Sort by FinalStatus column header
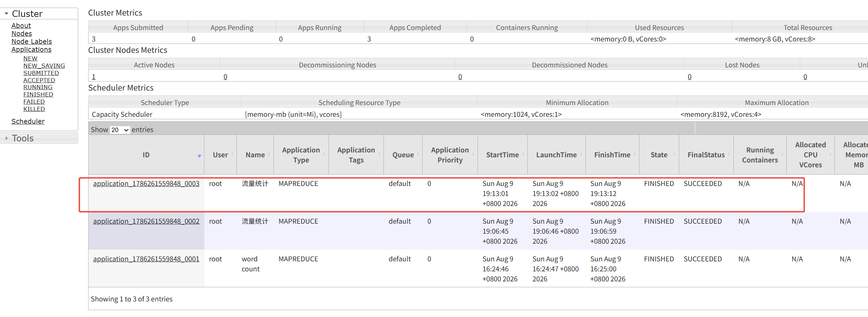The image size is (868, 317). (x=706, y=155)
